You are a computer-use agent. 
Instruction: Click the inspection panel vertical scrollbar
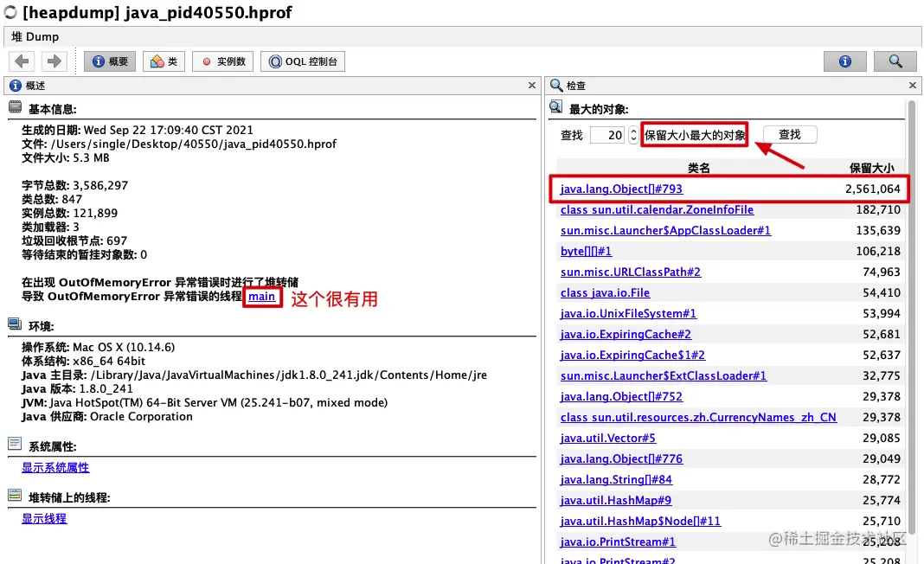(912, 318)
